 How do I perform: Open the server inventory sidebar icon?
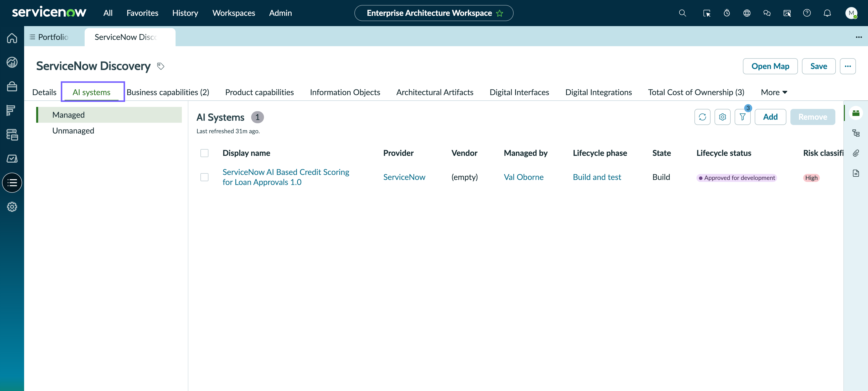[12, 135]
